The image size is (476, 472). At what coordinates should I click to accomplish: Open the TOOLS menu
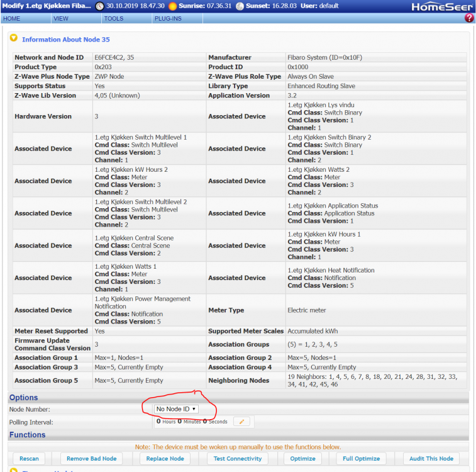[113, 19]
